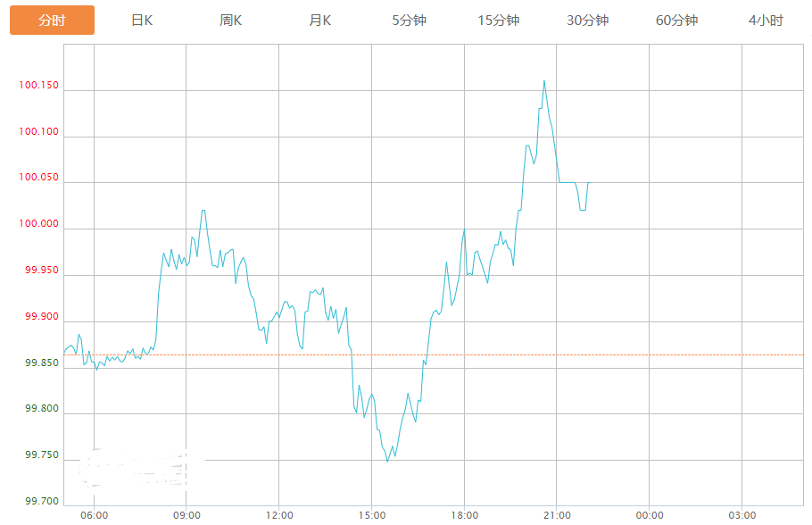Click the 00:00 time axis label

[650, 515]
